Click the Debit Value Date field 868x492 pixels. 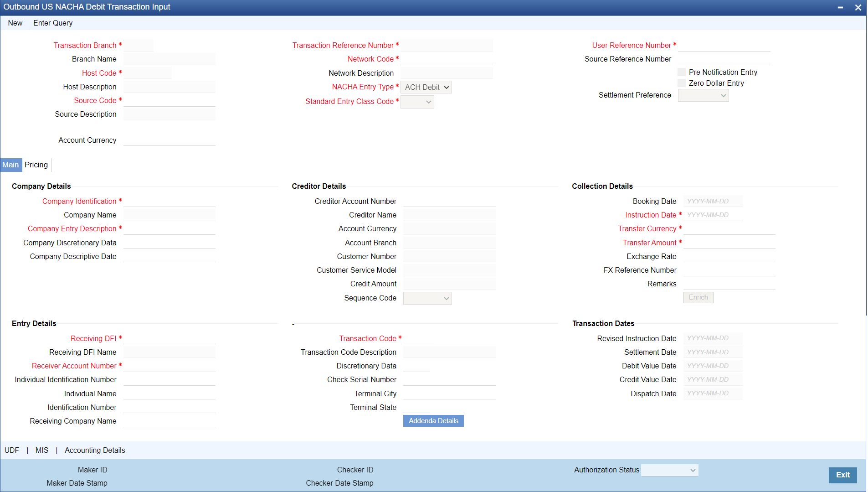(713, 366)
